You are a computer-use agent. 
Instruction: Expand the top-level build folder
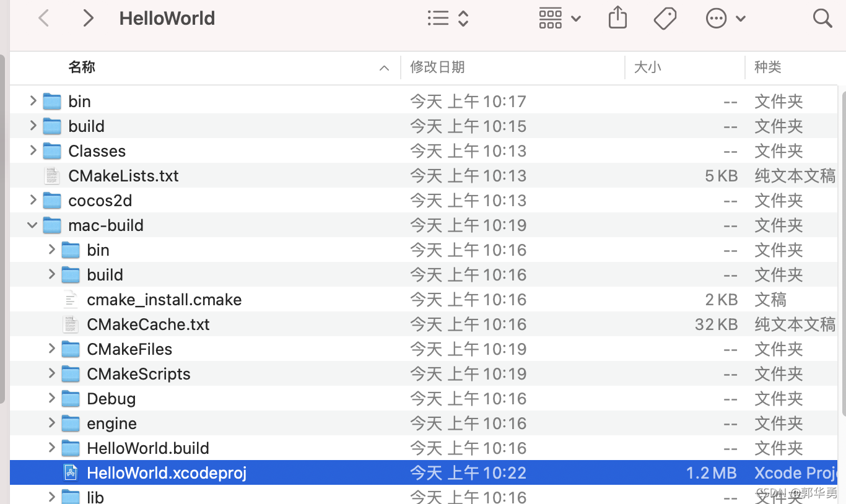click(x=33, y=126)
